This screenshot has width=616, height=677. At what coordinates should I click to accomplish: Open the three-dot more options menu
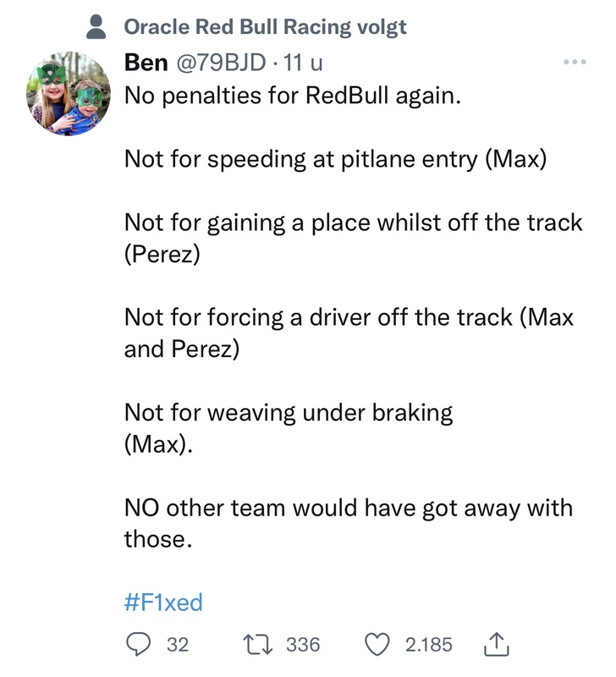(x=575, y=63)
